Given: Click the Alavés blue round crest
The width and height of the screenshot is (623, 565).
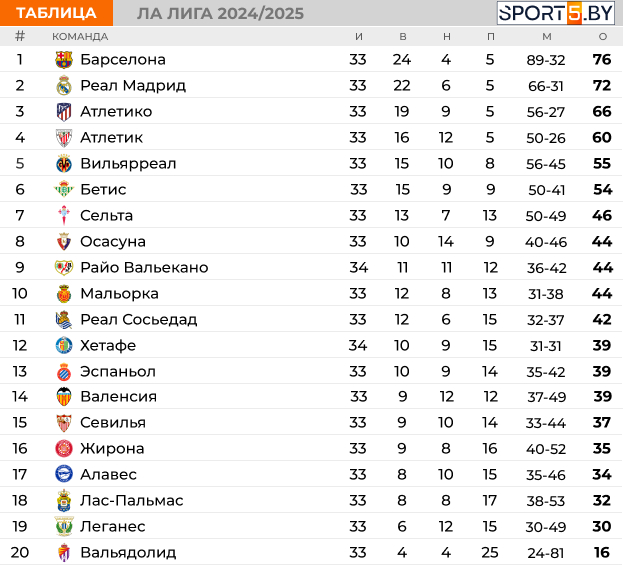Looking at the screenshot, I should 64,474.
